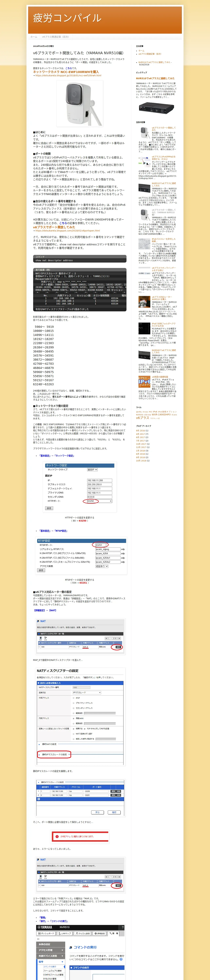The image size is (210, 980).
Task: Collapse sidebar with double-arrow icon
Action: (x=38, y=939)
